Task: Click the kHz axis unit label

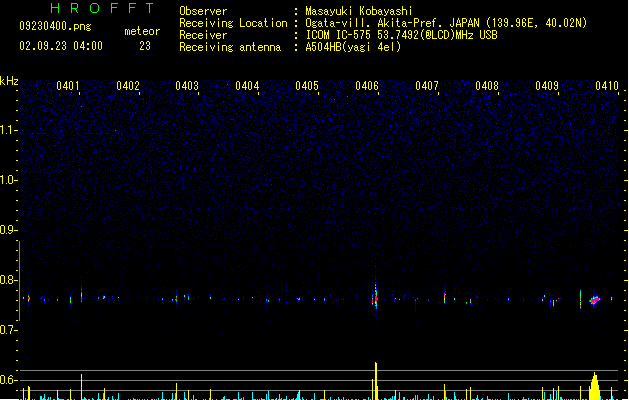Action: point(9,81)
